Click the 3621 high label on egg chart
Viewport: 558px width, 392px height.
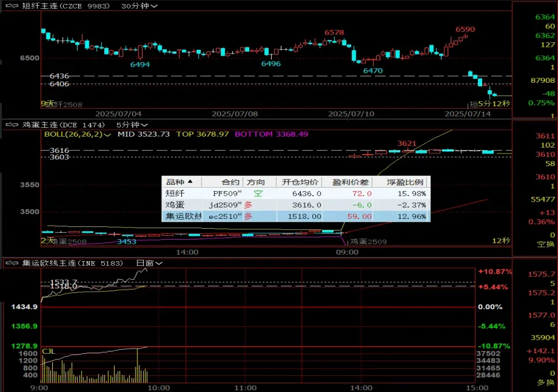point(407,144)
